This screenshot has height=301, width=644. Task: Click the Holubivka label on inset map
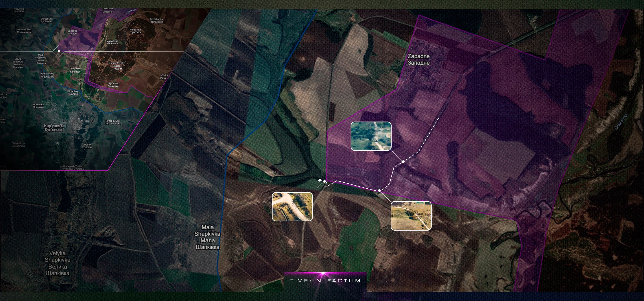pos(73,93)
